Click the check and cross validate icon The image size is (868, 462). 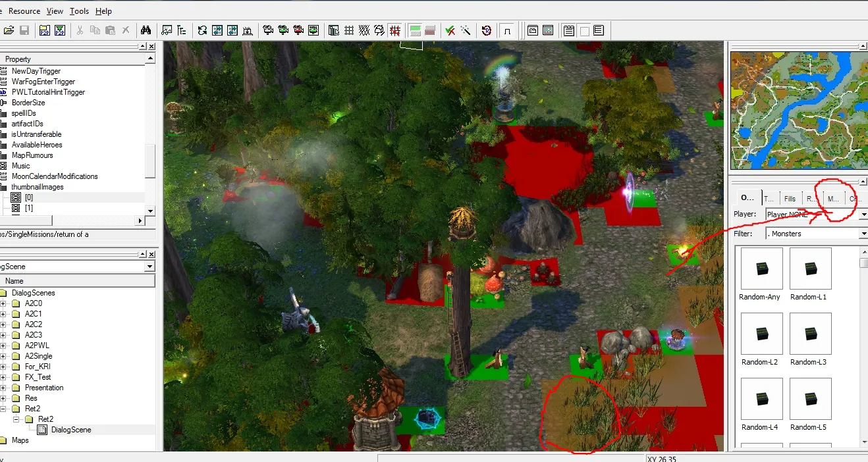[450, 30]
